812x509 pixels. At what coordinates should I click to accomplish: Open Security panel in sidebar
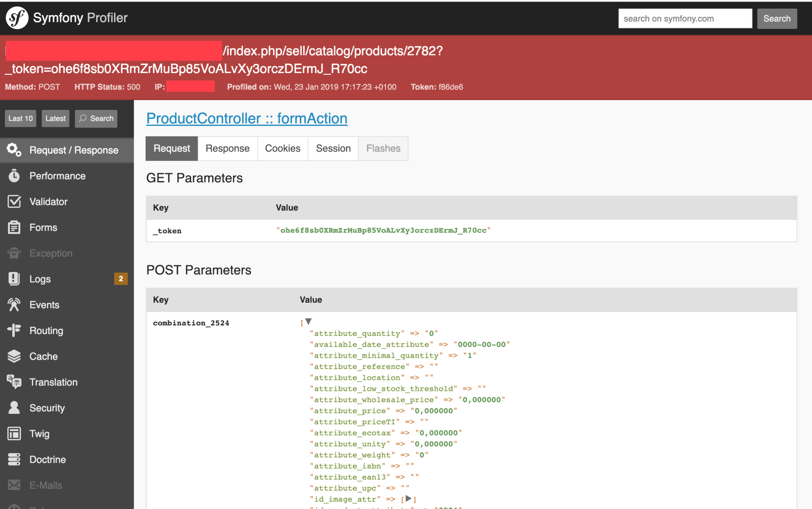(47, 408)
